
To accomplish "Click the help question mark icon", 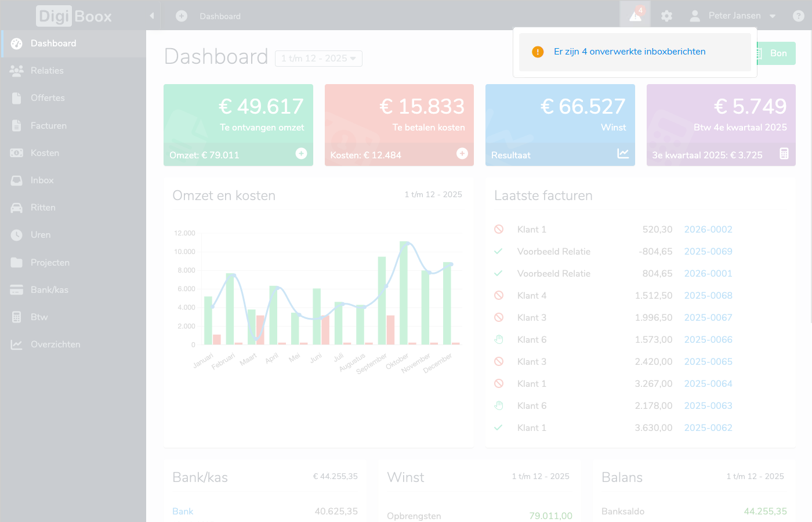I will (799, 16).
